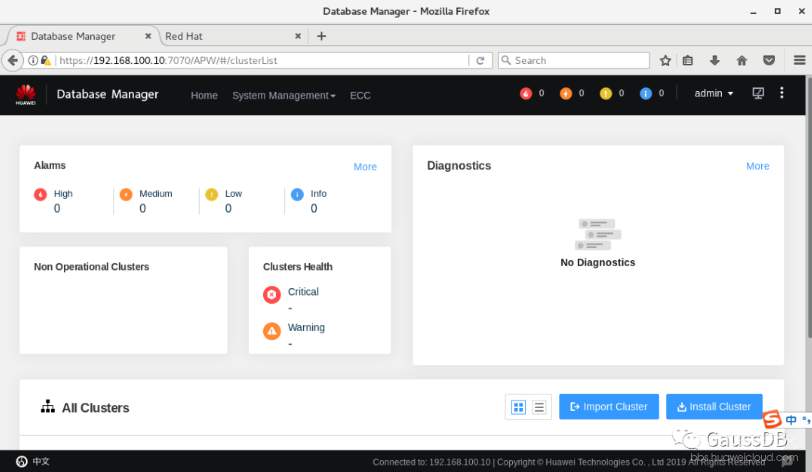Viewport: 812px width, 472px height.
Task: Show bookmarks list icon in Firefox toolbar
Action: coord(688,61)
